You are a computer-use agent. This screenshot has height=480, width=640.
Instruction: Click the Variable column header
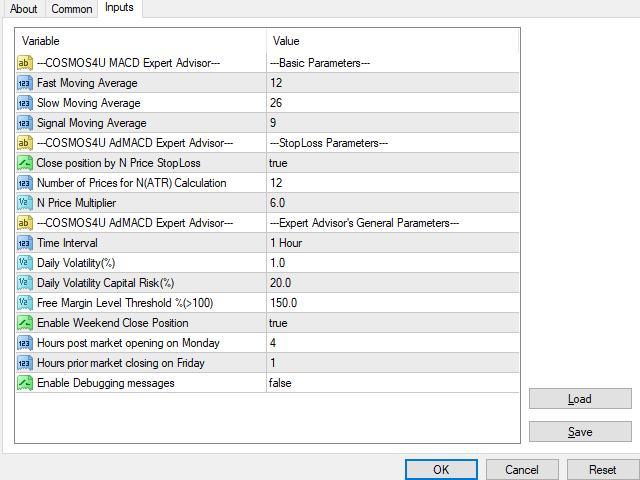141,41
